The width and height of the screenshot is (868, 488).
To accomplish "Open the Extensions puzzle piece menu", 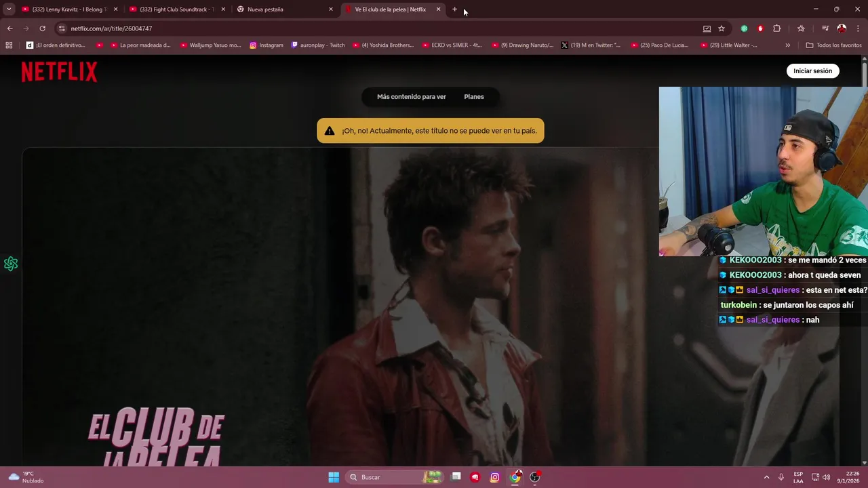I will pos(777,28).
